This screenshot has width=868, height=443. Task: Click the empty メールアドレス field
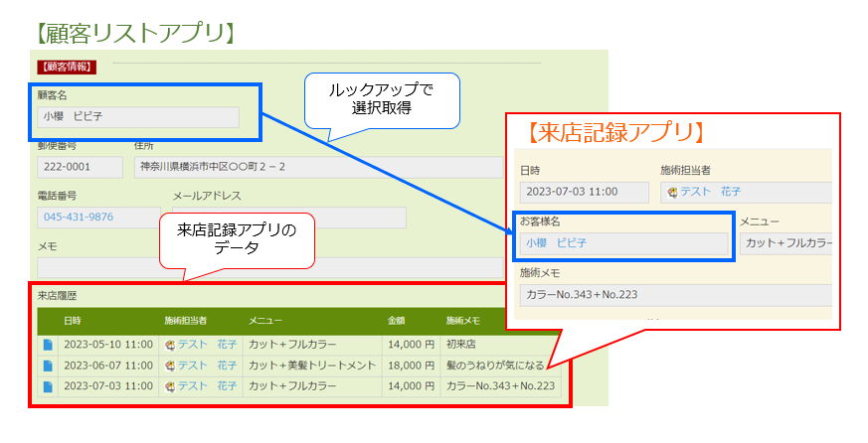click(x=288, y=218)
